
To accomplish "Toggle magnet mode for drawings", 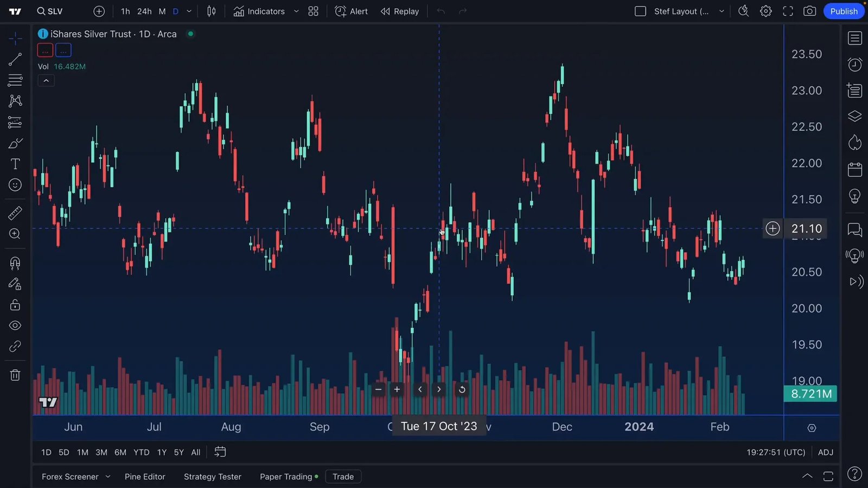I will click(15, 264).
